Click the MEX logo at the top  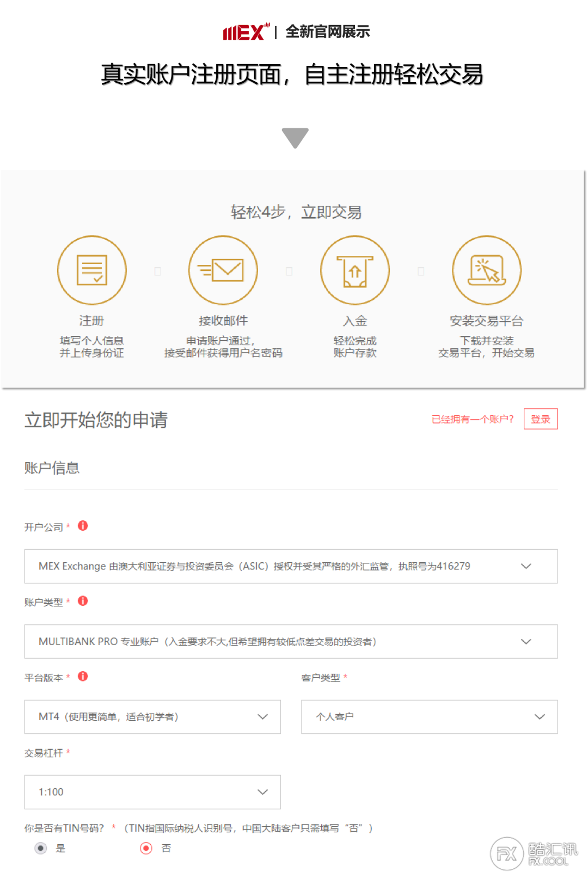pyautogui.click(x=246, y=32)
